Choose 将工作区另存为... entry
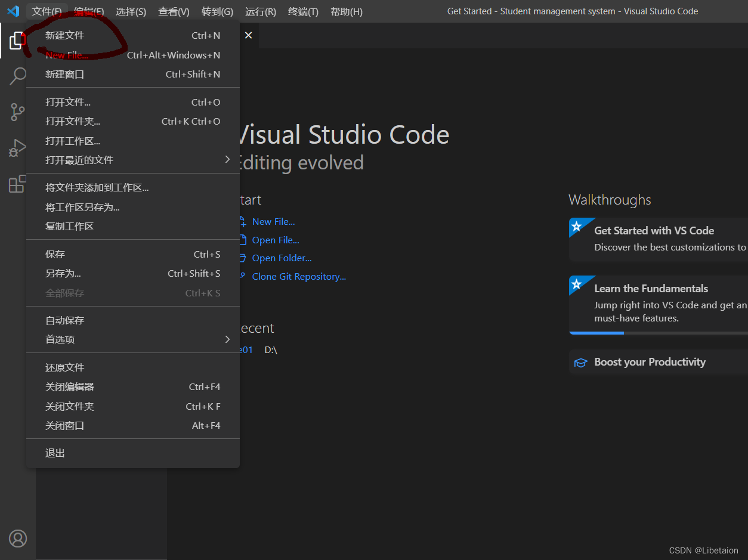 point(133,207)
